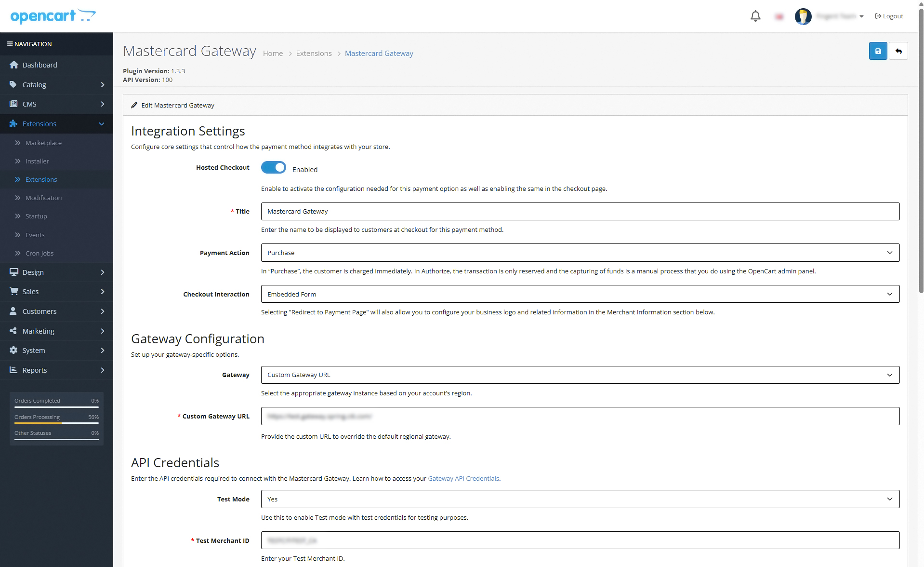
Task: Click the Dashboard home icon
Action: coord(13,65)
